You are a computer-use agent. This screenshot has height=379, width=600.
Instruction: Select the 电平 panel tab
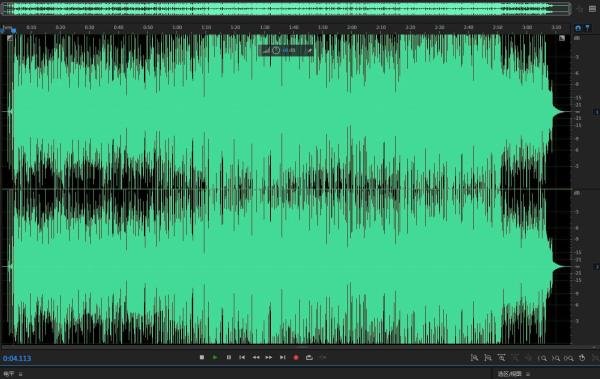8,374
